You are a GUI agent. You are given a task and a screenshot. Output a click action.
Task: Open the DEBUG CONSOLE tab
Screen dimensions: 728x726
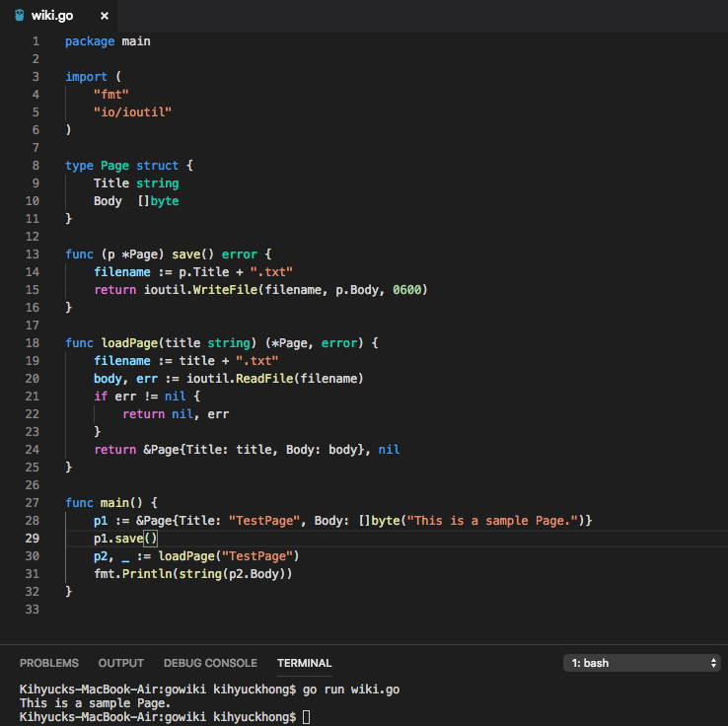click(x=210, y=663)
